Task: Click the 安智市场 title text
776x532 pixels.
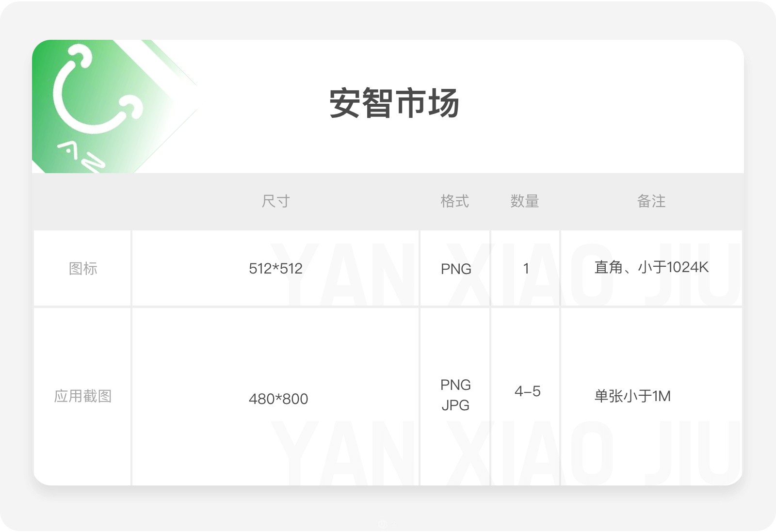Action: pyautogui.click(x=394, y=103)
